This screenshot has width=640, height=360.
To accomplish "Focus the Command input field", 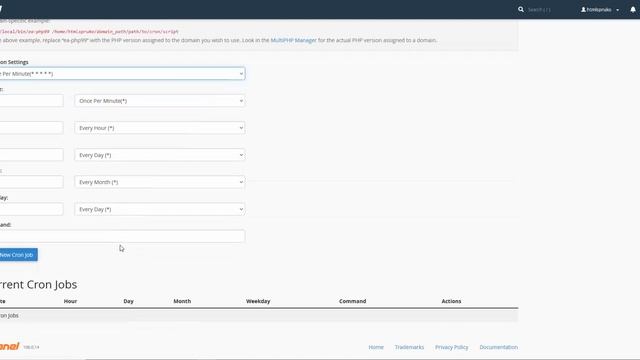I will [x=122, y=236].
